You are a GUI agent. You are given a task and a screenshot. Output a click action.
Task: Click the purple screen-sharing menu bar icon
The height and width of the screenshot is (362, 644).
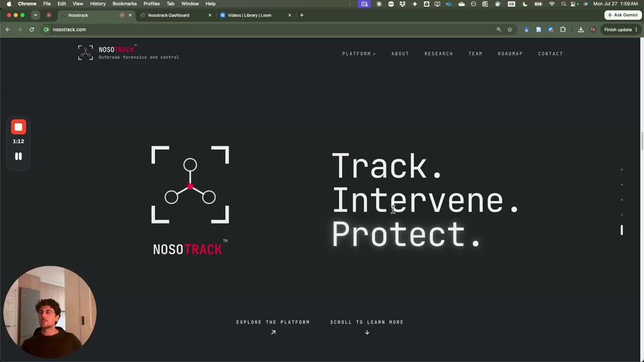tap(364, 4)
